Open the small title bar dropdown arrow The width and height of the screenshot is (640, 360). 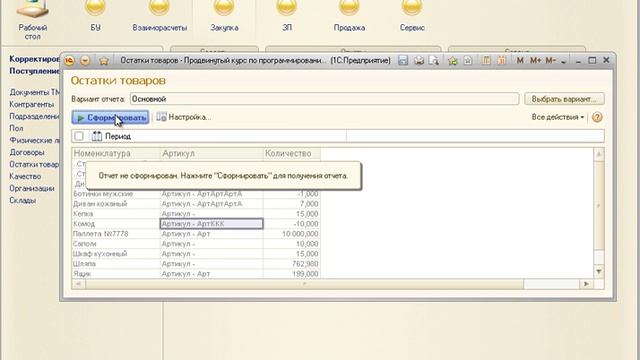click(x=563, y=62)
